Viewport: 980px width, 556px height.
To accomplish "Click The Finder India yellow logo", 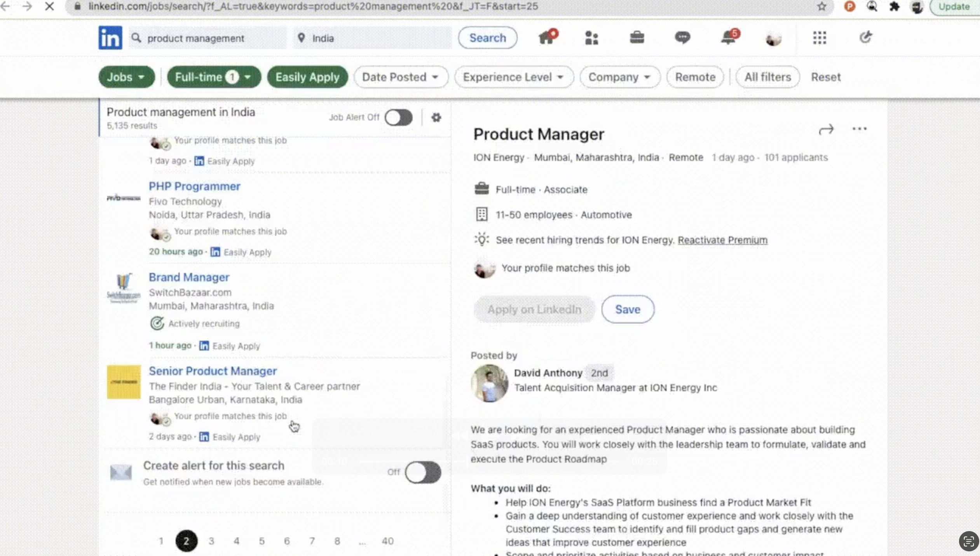I will (124, 382).
